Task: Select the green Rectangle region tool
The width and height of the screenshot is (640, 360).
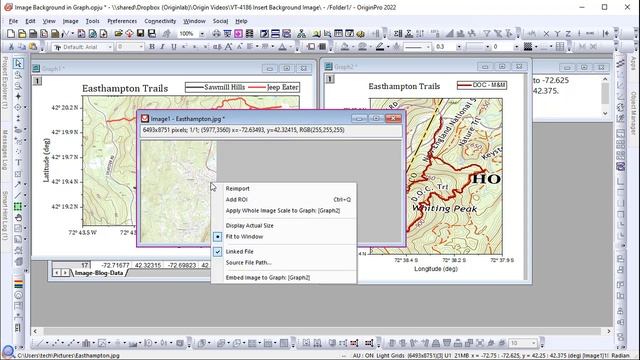Action: (18, 206)
